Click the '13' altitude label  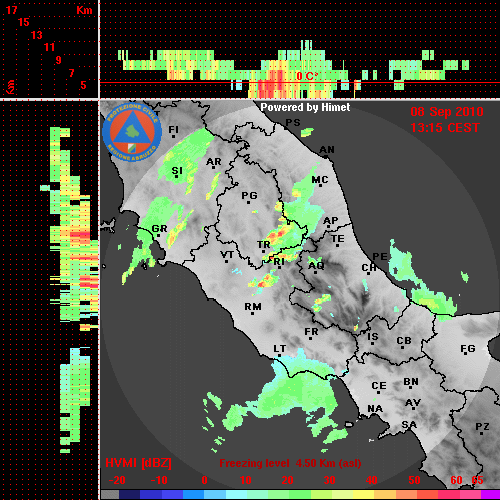coord(37,35)
